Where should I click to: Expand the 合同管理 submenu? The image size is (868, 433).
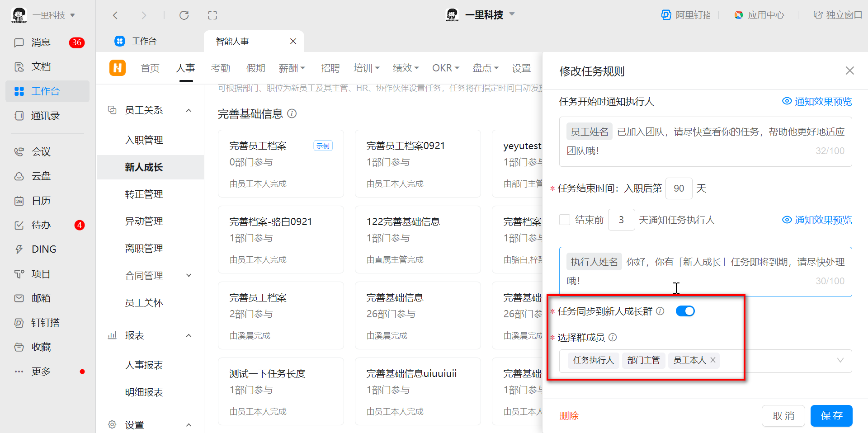coord(189,275)
